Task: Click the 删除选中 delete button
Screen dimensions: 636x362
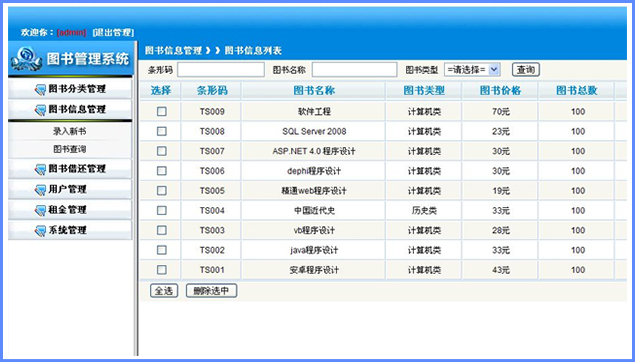Action: pyautogui.click(x=211, y=291)
